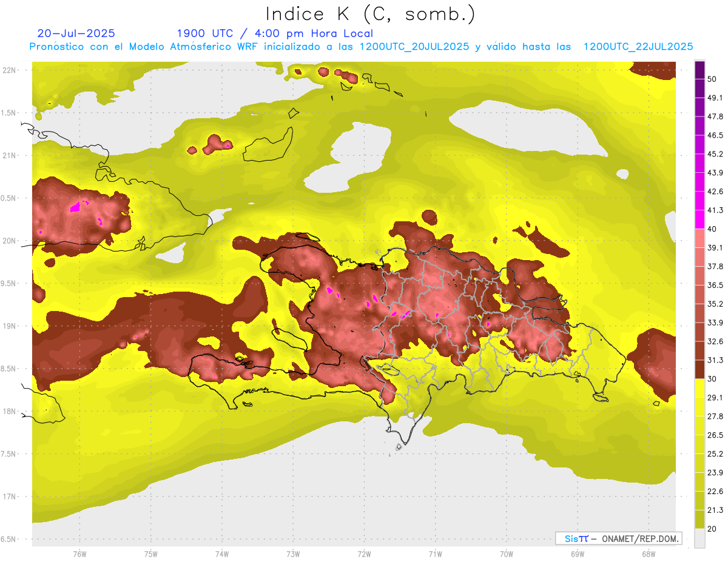Image resolution: width=728 pixels, height=562 pixels.
Task: Click the colorbar value label 40
Action: pos(712,229)
